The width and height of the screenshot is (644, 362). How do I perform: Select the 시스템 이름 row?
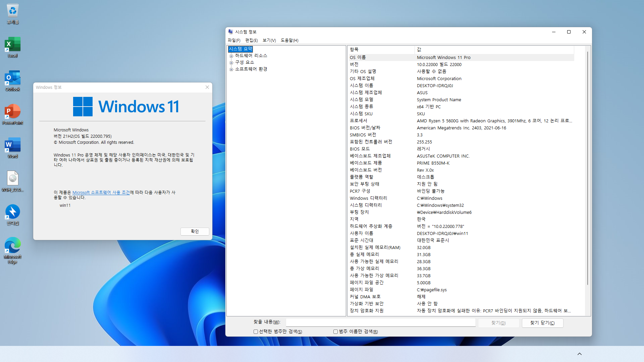(461, 85)
